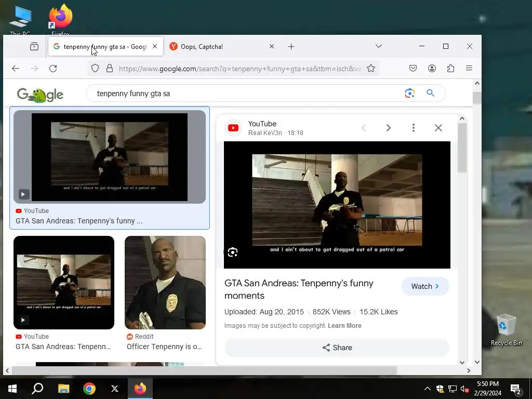Open a new browser tab
The image size is (532, 399).
click(291, 47)
